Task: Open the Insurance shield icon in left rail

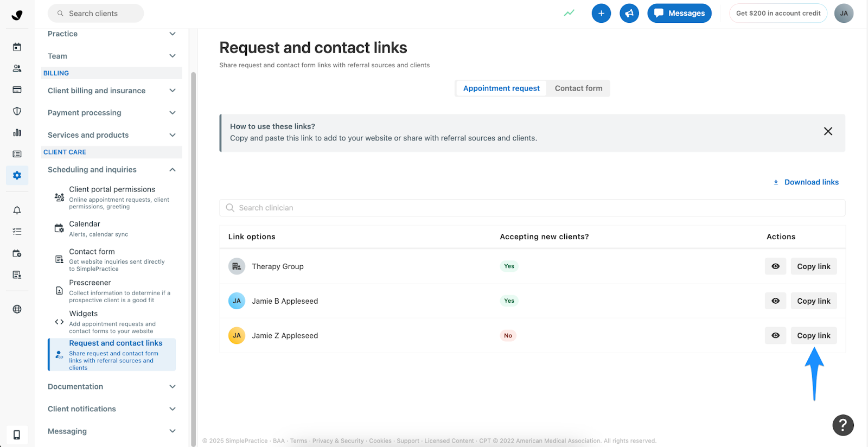Action: (x=17, y=111)
